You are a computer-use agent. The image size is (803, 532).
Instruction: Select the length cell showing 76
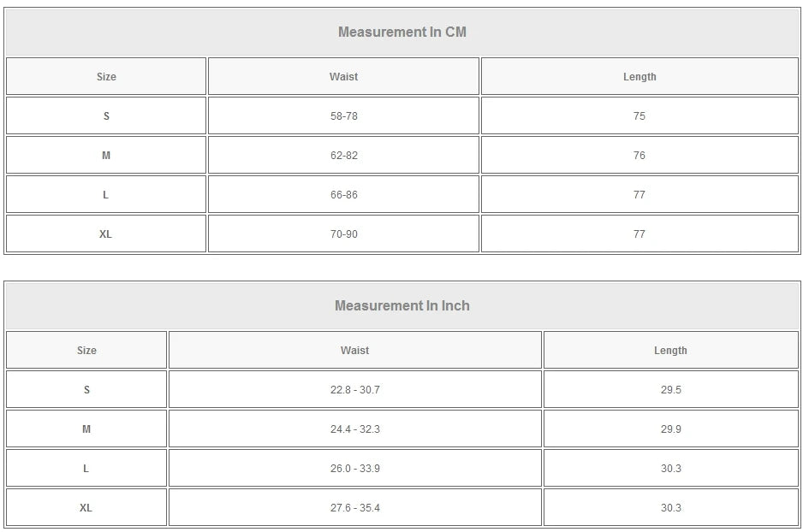coord(639,156)
